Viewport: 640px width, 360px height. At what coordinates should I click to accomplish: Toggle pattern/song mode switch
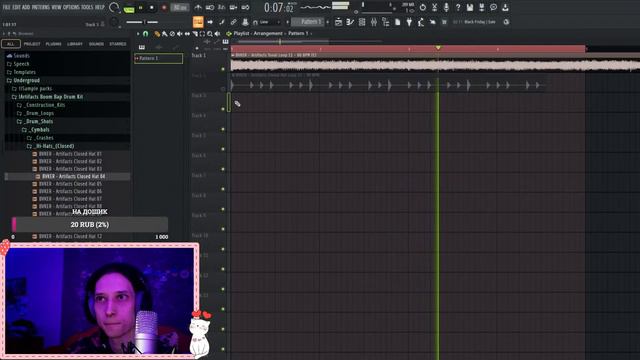coord(129,8)
